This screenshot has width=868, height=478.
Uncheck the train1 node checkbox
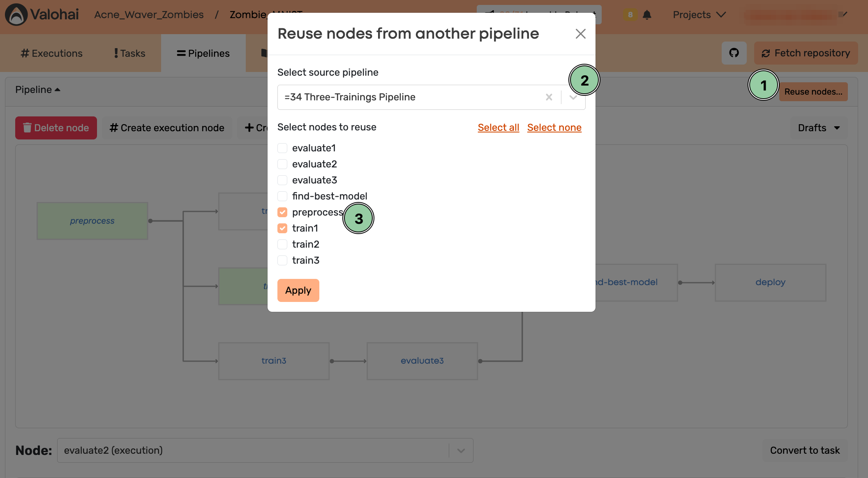pyautogui.click(x=282, y=228)
